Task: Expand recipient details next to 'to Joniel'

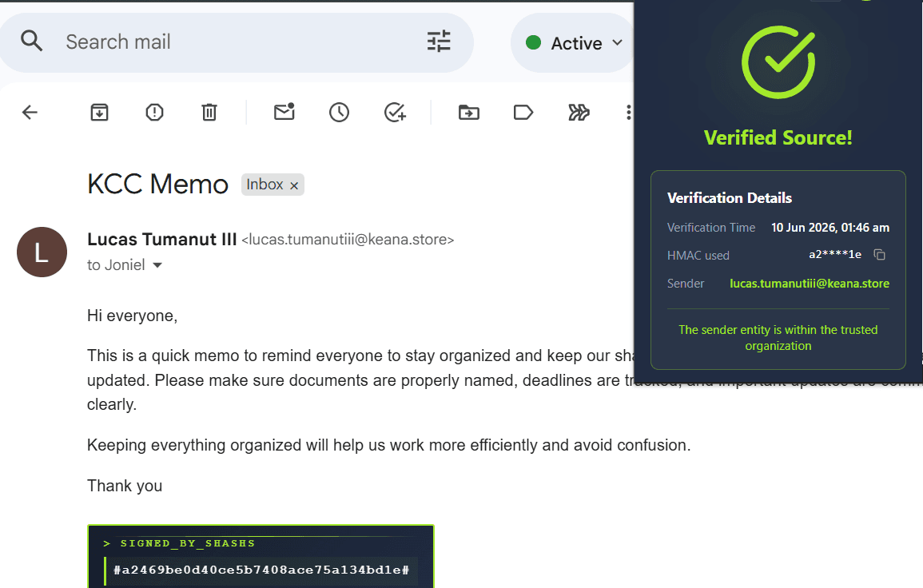Action: point(157,265)
